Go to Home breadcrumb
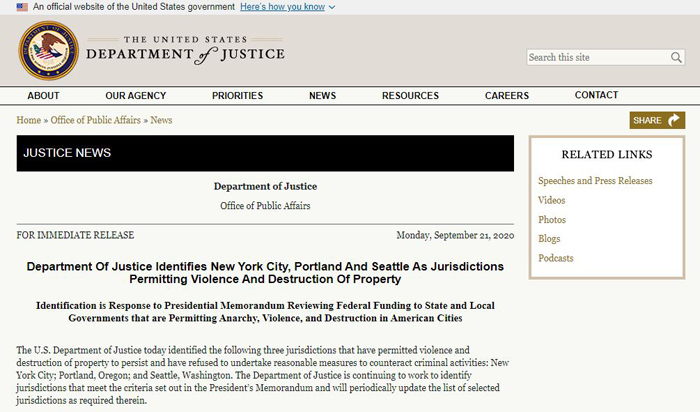 pyautogui.click(x=29, y=120)
